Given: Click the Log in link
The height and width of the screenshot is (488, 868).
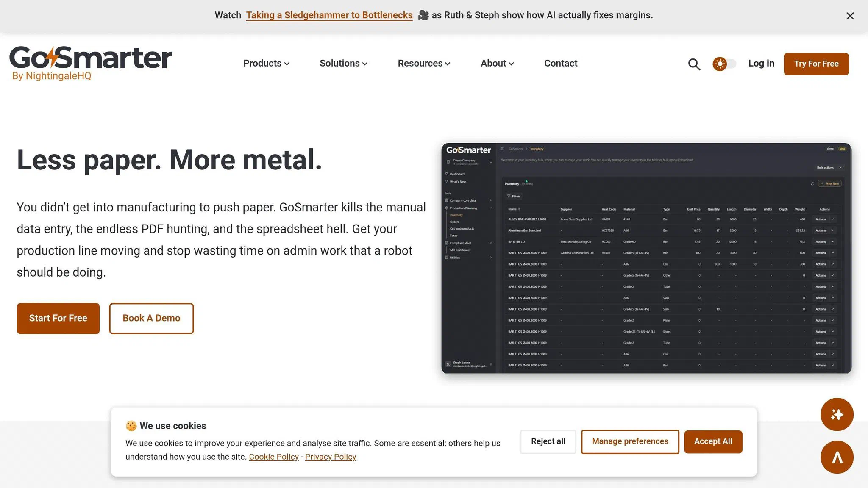Looking at the screenshot, I should click(x=761, y=63).
